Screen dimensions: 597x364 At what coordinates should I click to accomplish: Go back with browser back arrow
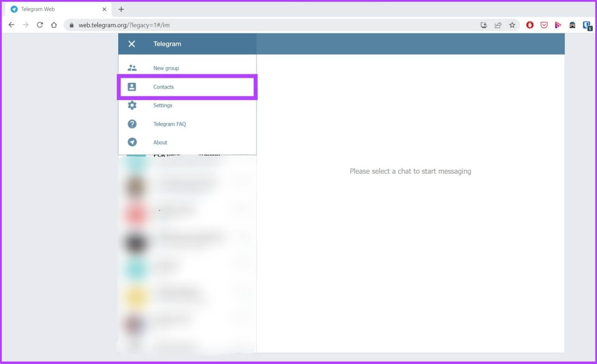pyautogui.click(x=11, y=25)
